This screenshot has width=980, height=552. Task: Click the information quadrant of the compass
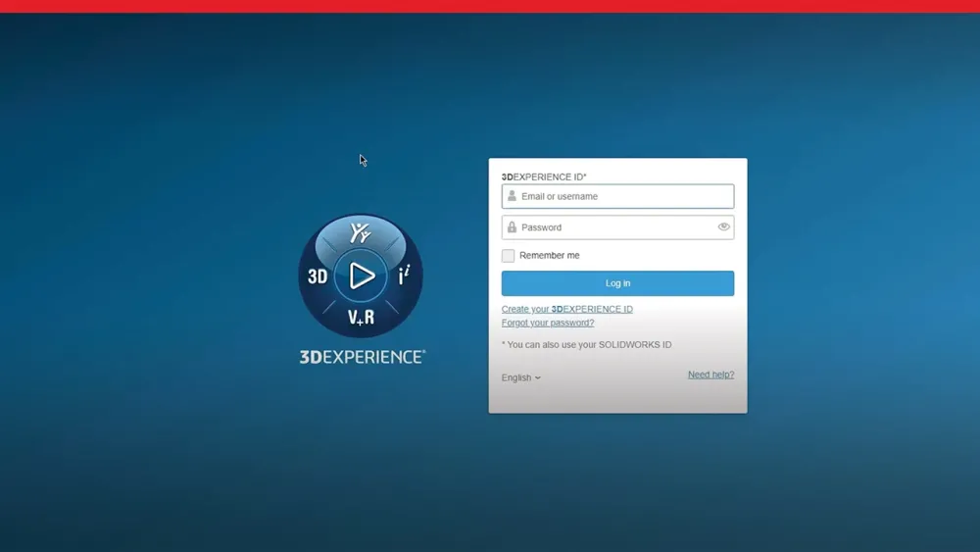[405, 276]
